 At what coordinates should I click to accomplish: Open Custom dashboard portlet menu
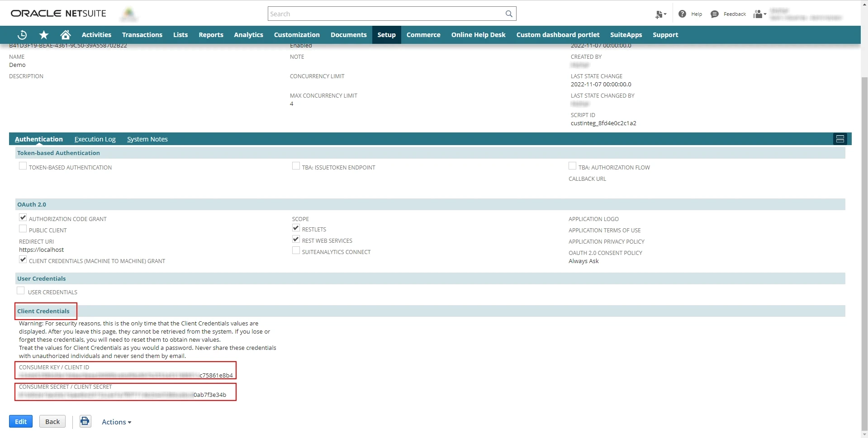[558, 35]
